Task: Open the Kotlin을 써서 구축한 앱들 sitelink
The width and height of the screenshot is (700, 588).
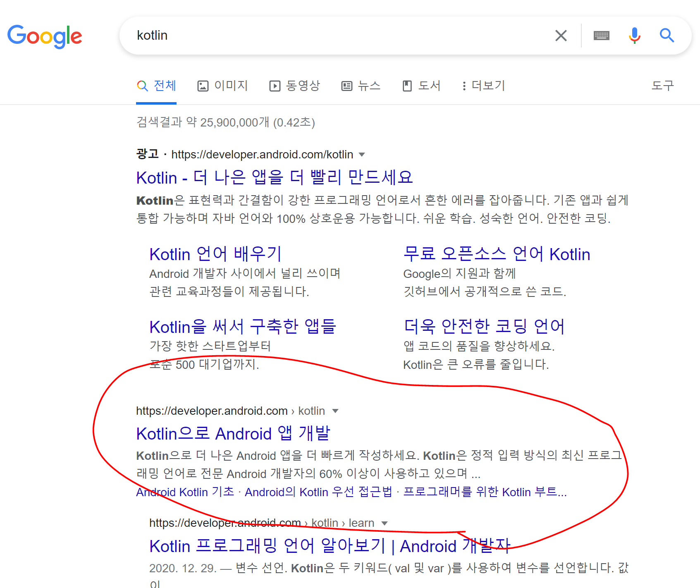Action: coord(243,327)
